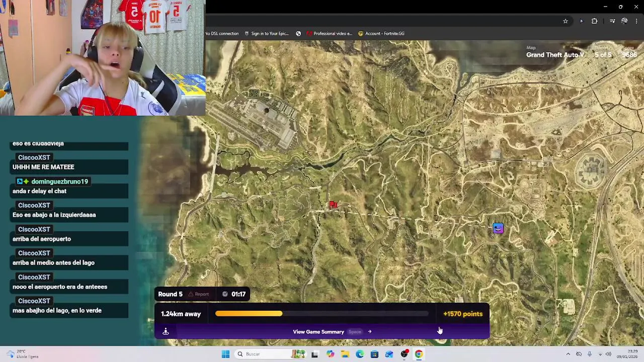Open the Chrome profile avatar
The width and height of the screenshot is (644, 362).
[624, 21]
